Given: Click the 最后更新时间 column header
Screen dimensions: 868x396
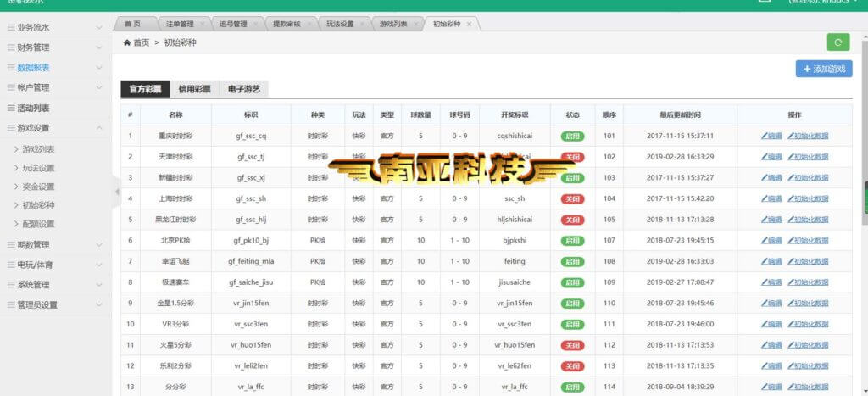Looking at the screenshot, I should 681,115.
